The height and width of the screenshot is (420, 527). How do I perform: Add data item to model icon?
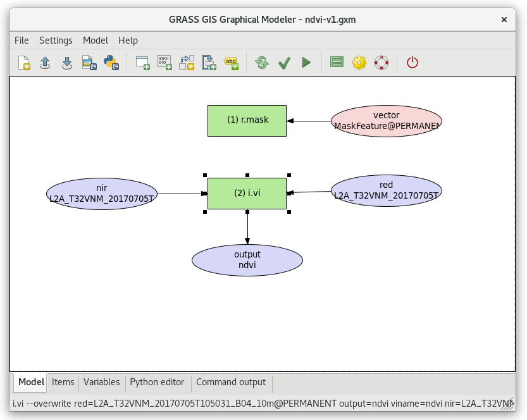coord(164,63)
